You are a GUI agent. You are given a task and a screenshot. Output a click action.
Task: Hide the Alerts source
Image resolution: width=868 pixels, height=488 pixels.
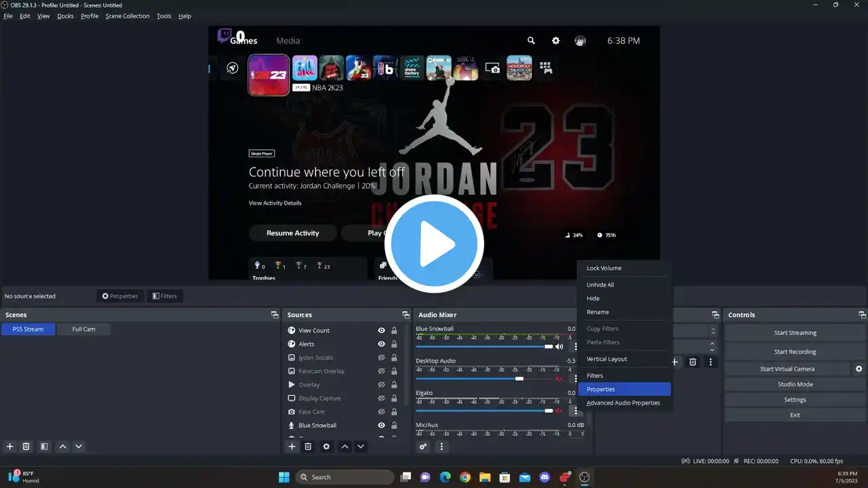[x=382, y=344]
